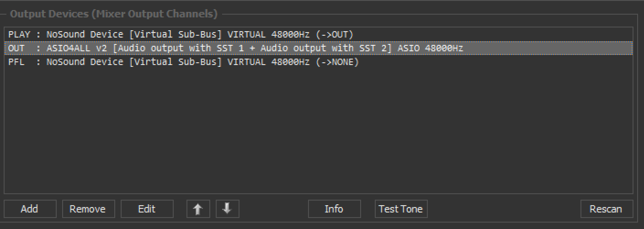644x229 pixels.
Task: Select the PLAY NoSound Device row
Action: coord(181,34)
